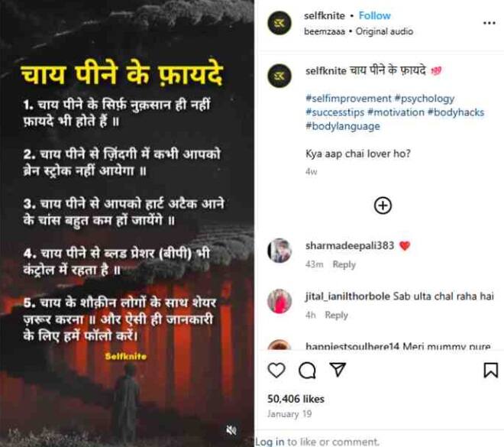View the 50,406 likes list

(x=296, y=399)
